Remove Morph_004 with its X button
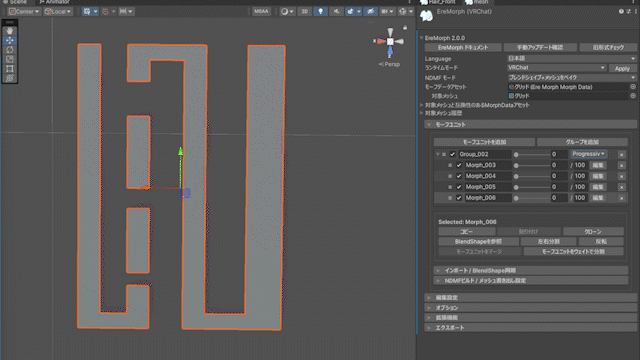The width and height of the screenshot is (640, 360). pyautogui.click(x=621, y=176)
